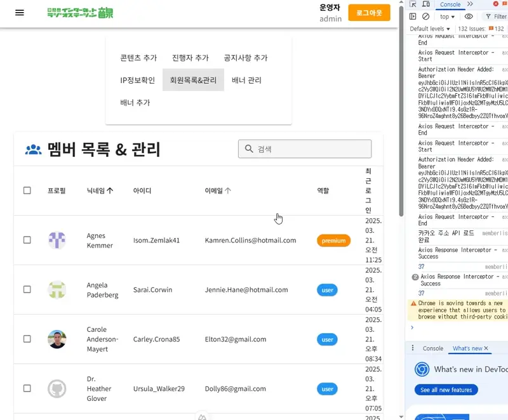Clear the console messages

pyautogui.click(x=425, y=16)
